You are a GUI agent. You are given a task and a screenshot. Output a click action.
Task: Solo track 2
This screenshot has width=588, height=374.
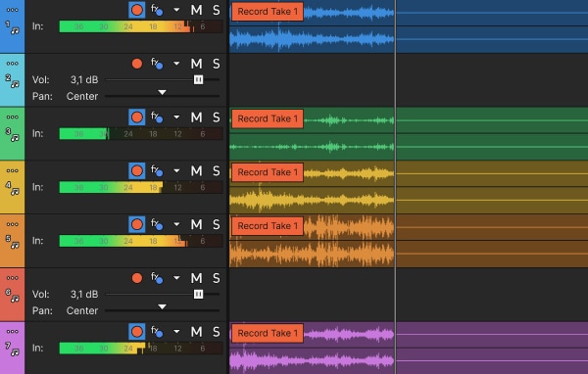[x=217, y=64]
